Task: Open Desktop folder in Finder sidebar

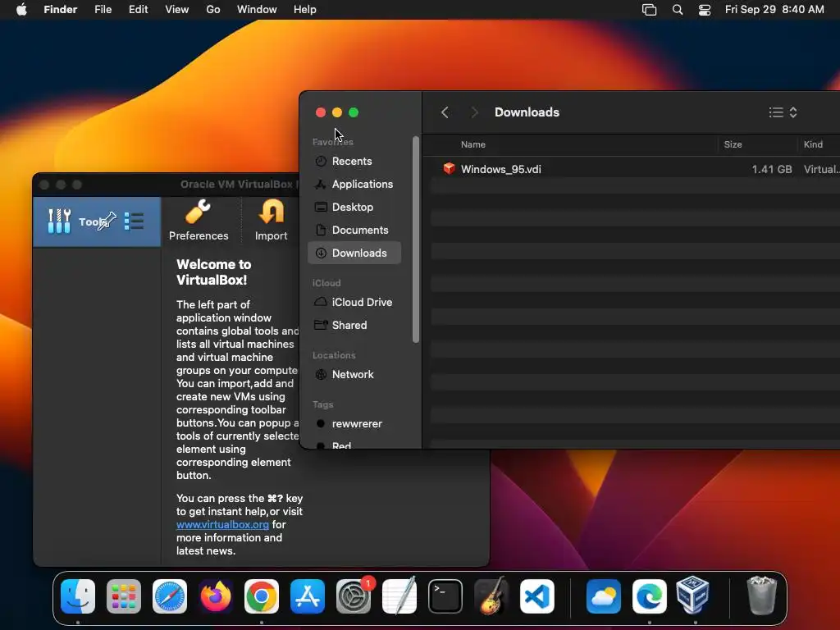Action: click(x=354, y=208)
